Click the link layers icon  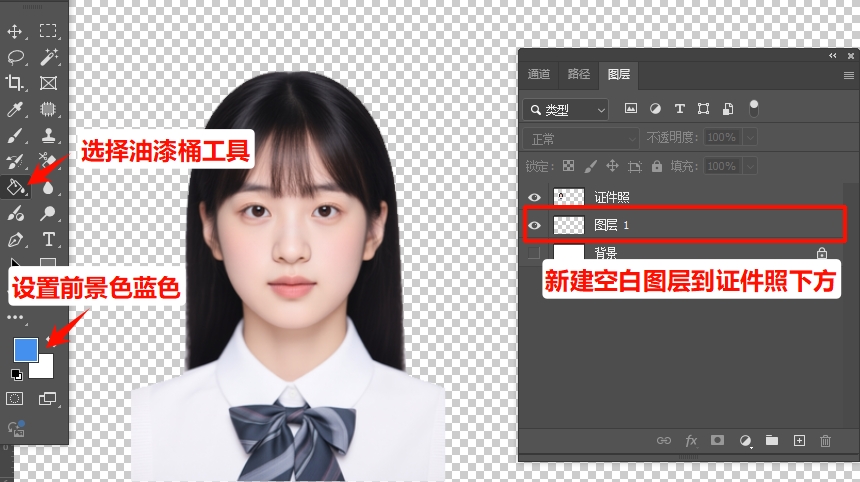[664, 440]
